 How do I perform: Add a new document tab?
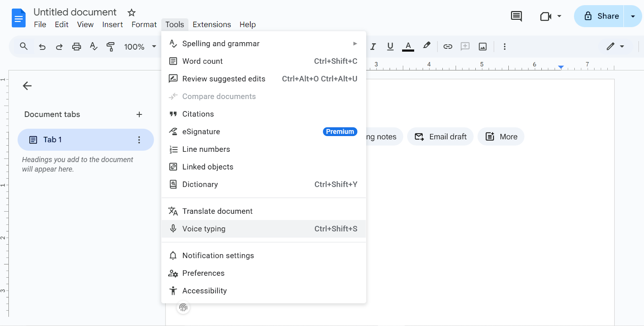(139, 114)
